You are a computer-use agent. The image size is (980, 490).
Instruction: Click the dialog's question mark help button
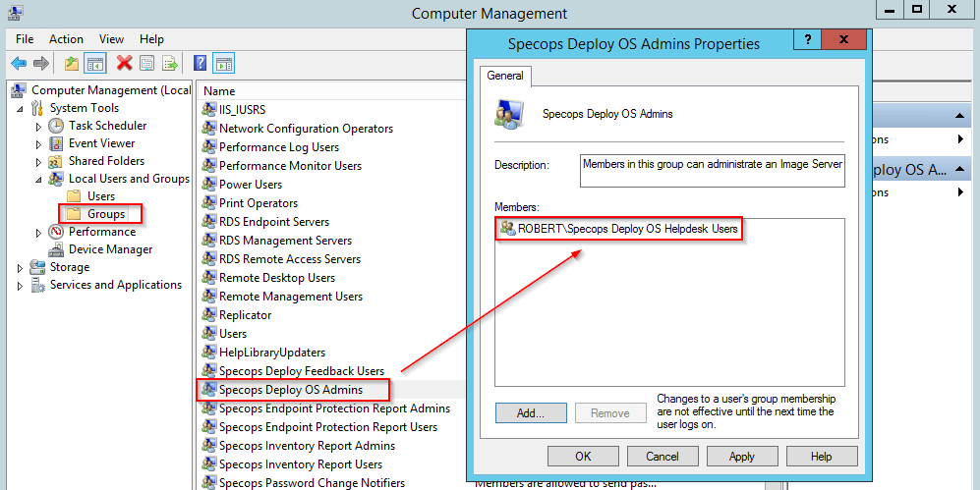808,39
